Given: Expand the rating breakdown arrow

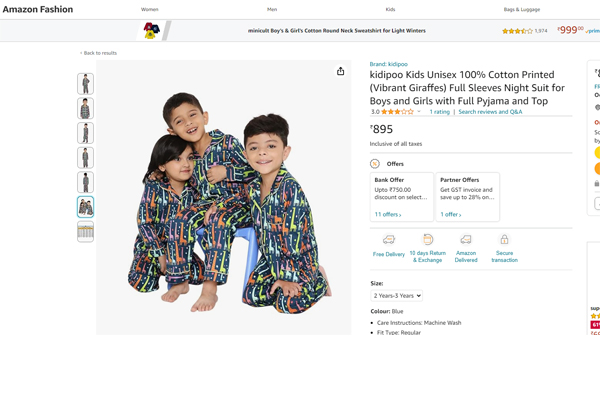Looking at the screenshot, I should click(420, 112).
